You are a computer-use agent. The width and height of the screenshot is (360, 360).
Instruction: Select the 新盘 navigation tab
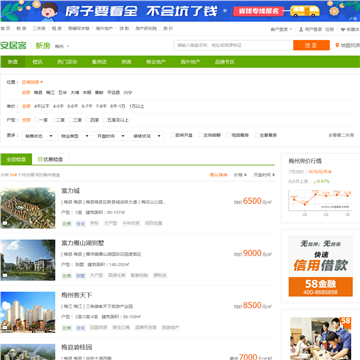click(13, 62)
